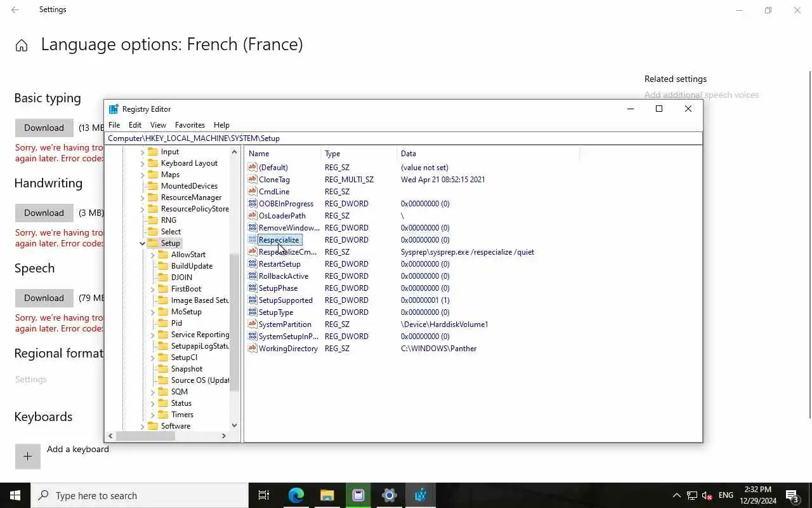Click the (Default) value string icon
The width and height of the screenshot is (812, 508).
(252, 168)
